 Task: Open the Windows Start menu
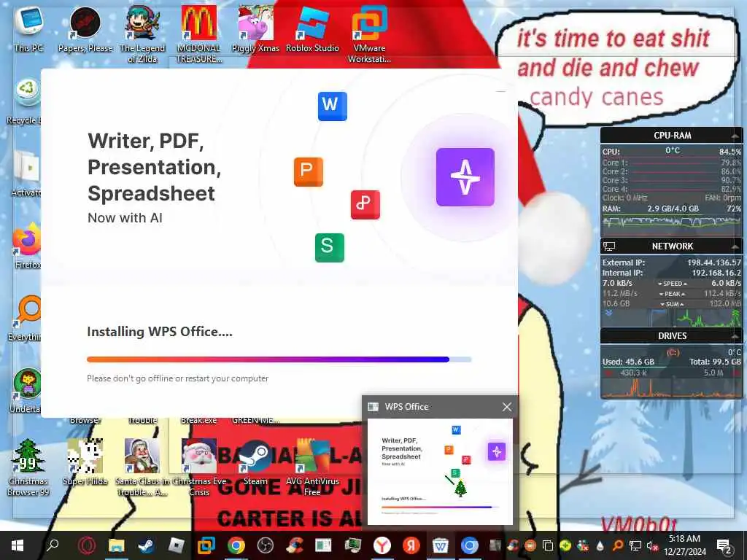18,545
